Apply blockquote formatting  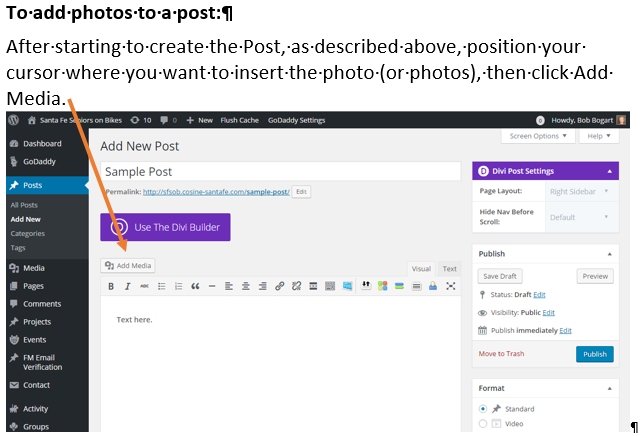tap(195, 286)
